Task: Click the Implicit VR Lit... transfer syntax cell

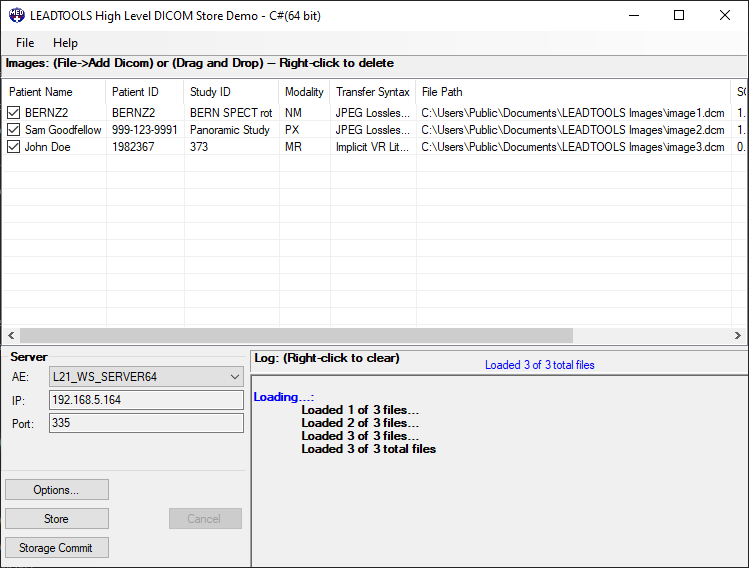Action: pyautogui.click(x=373, y=147)
